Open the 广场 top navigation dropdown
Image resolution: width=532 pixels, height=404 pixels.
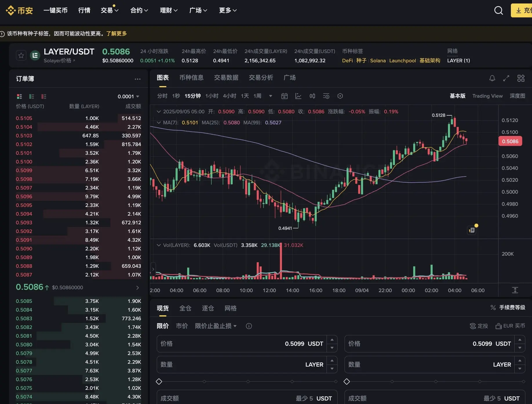pyautogui.click(x=198, y=10)
